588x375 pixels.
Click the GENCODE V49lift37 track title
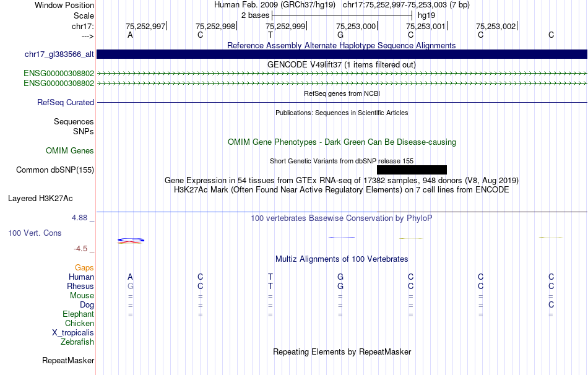click(x=342, y=64)
